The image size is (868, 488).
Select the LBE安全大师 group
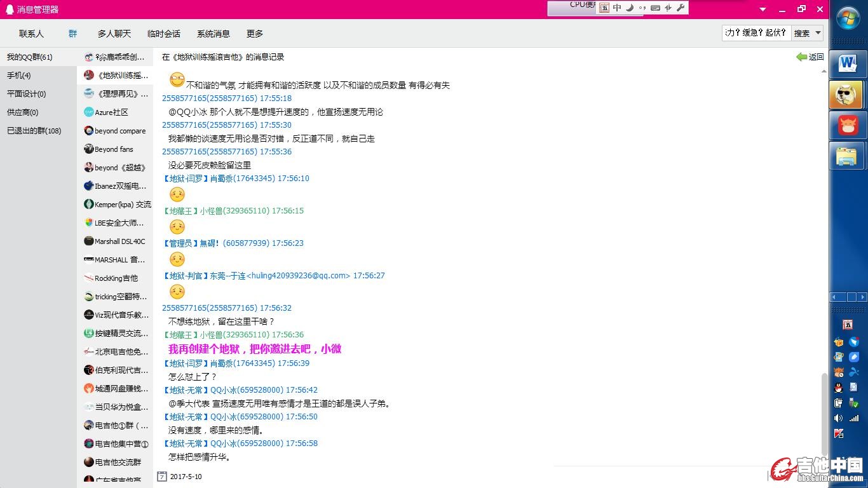[x=115, y=222]
